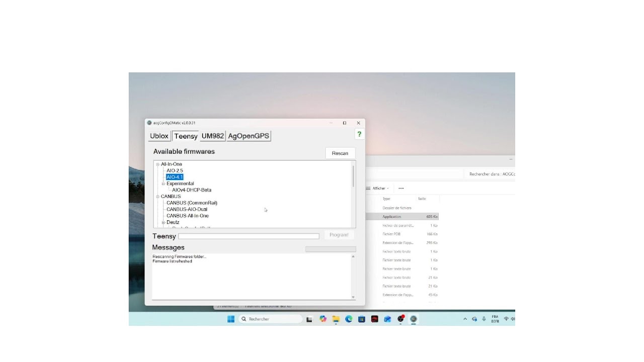Click the cloud sync tray icon

474,319
